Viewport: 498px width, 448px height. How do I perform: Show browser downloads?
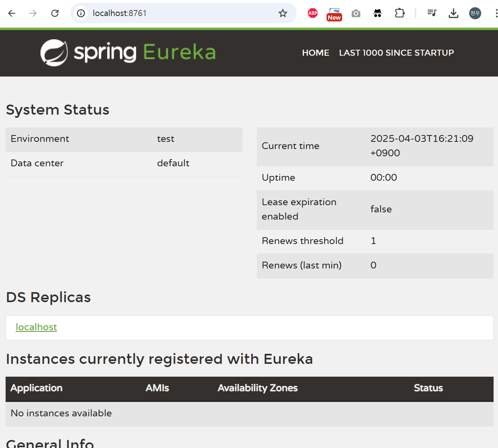(453, 13)
